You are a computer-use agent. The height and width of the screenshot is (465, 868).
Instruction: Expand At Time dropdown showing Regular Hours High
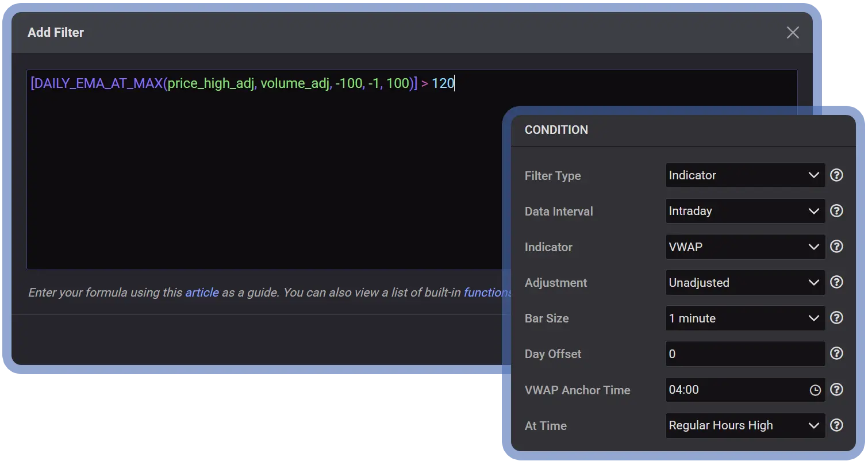(745, 425)
